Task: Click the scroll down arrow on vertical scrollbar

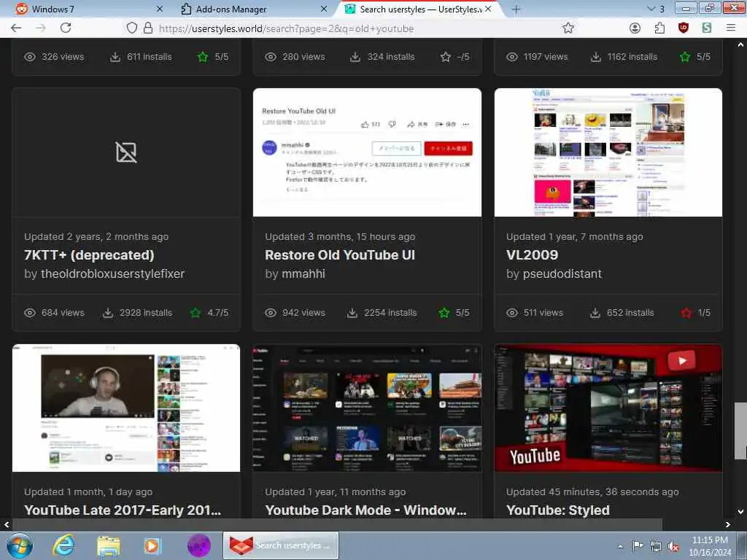Action: point(740,512)
